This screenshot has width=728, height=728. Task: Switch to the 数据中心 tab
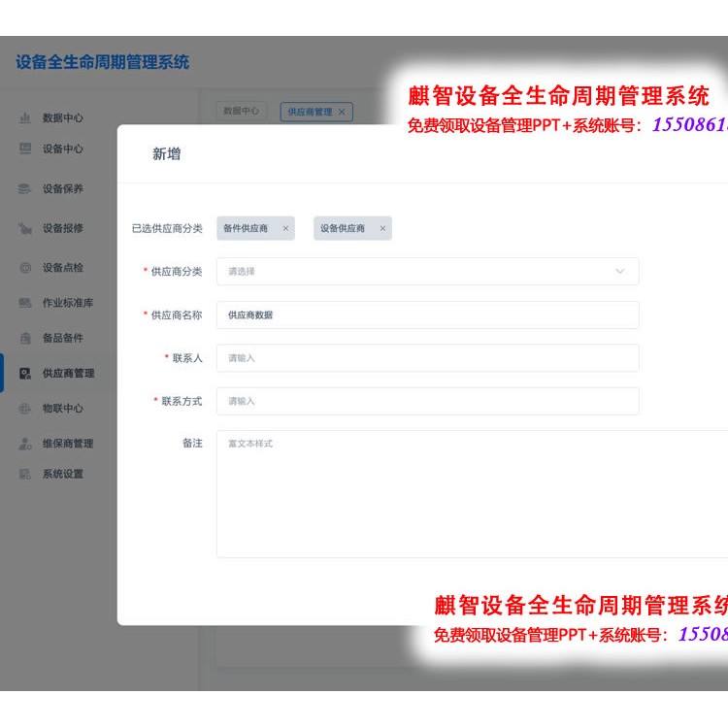click(242, 111)
